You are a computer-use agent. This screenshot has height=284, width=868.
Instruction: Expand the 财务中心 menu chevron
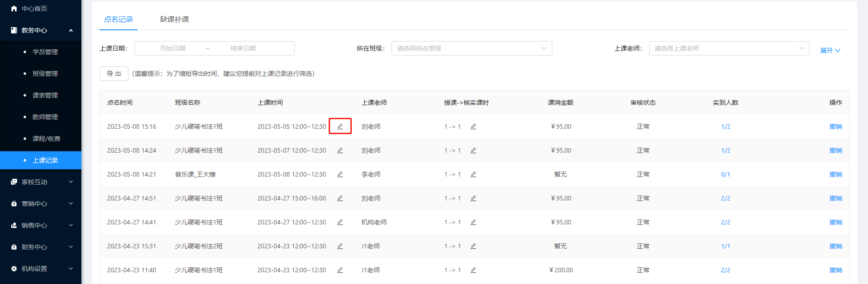tap(71, 247)
